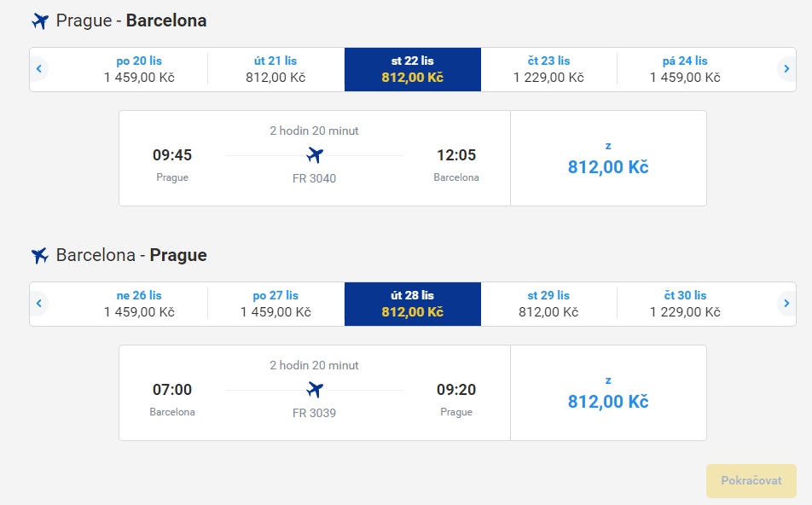
Task: Select outbound date po 20 lis
Action: (x=139, y=69)
